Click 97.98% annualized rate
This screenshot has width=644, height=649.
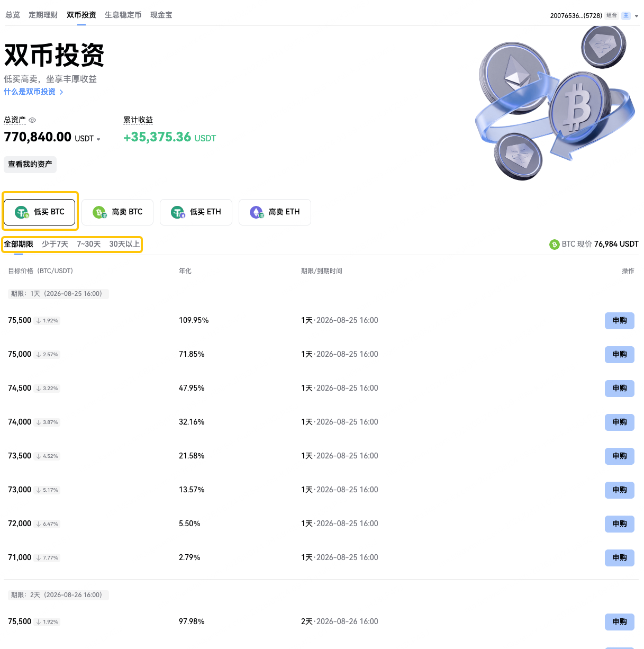[192, 621]
